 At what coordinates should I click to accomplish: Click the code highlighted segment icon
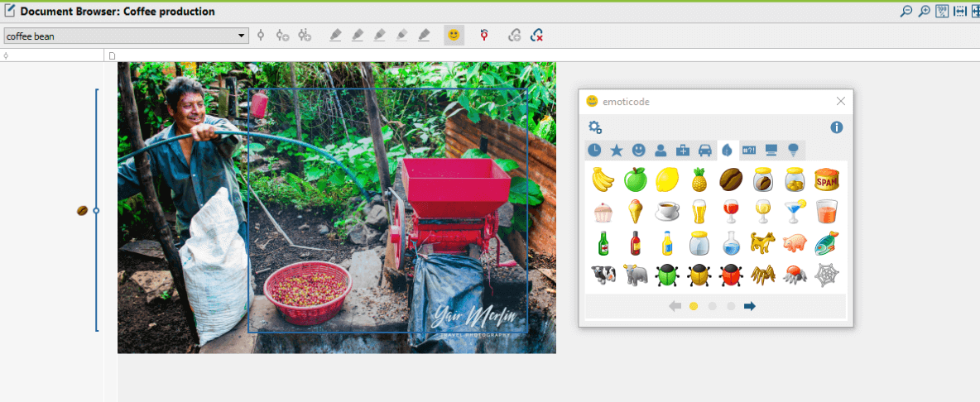(262, 36)
